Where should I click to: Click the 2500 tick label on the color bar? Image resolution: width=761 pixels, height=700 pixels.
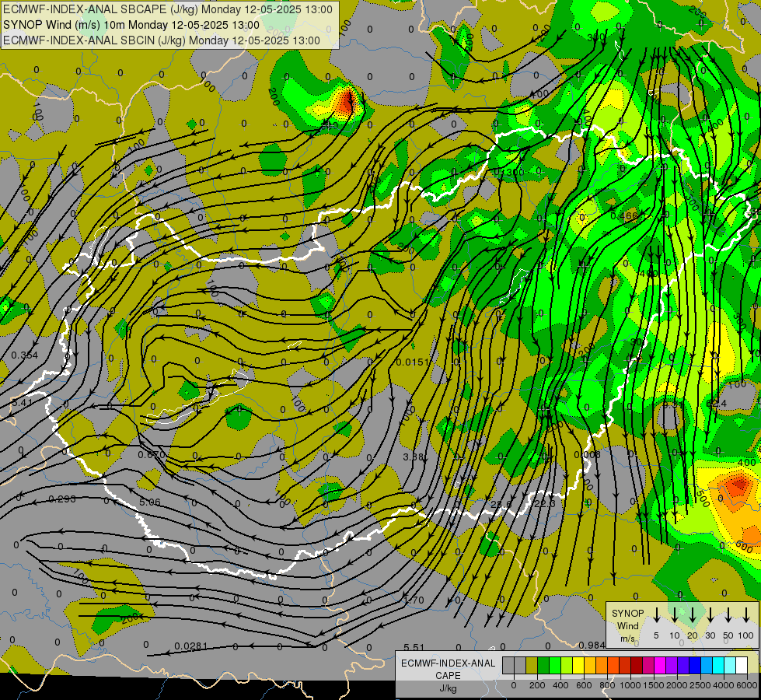click(700, 685)
